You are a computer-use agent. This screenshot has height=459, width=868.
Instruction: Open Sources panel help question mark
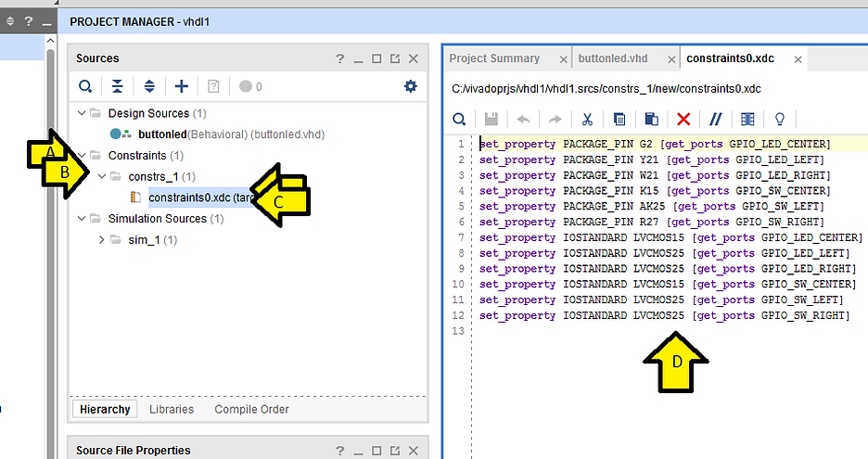[x=340, y=58]
